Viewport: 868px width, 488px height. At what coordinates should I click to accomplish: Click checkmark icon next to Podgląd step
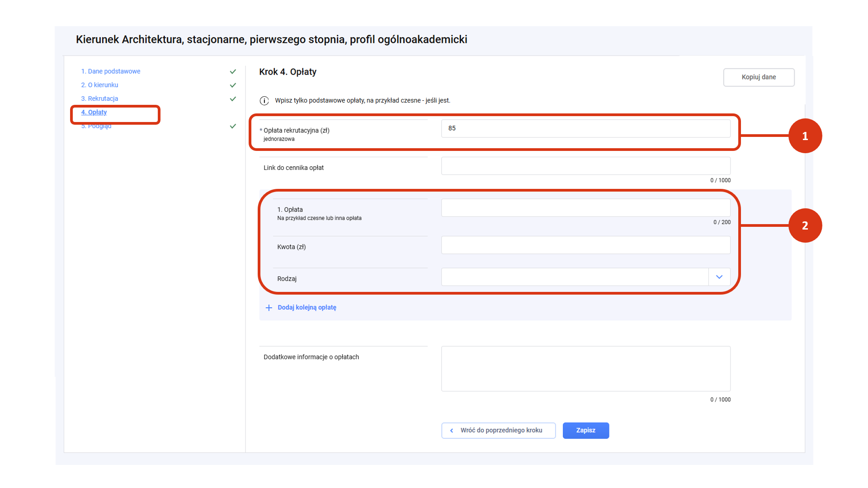tap(233, 126)
